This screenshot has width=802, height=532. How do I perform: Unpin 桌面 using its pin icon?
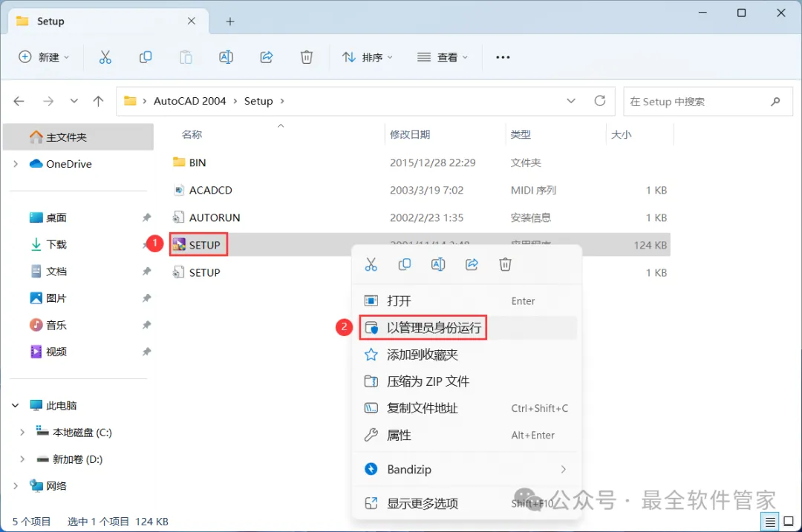tap(147, 217)
